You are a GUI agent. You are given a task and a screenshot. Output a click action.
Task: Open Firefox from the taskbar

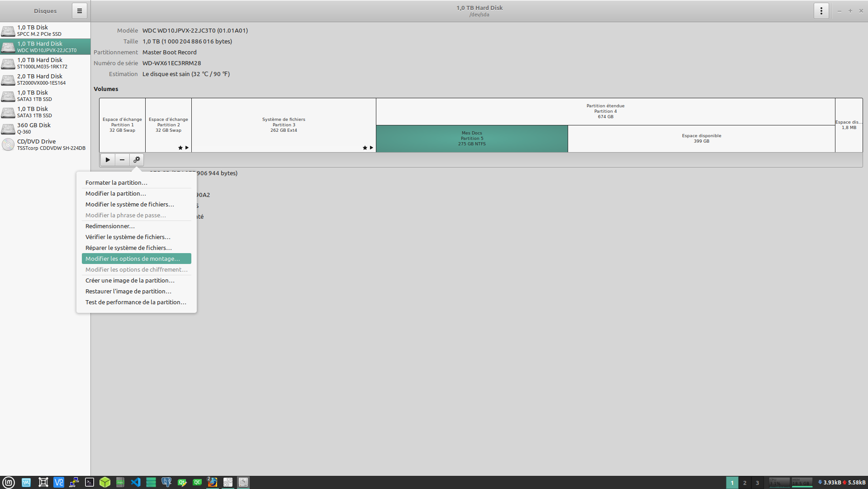(x=212, y=482)
